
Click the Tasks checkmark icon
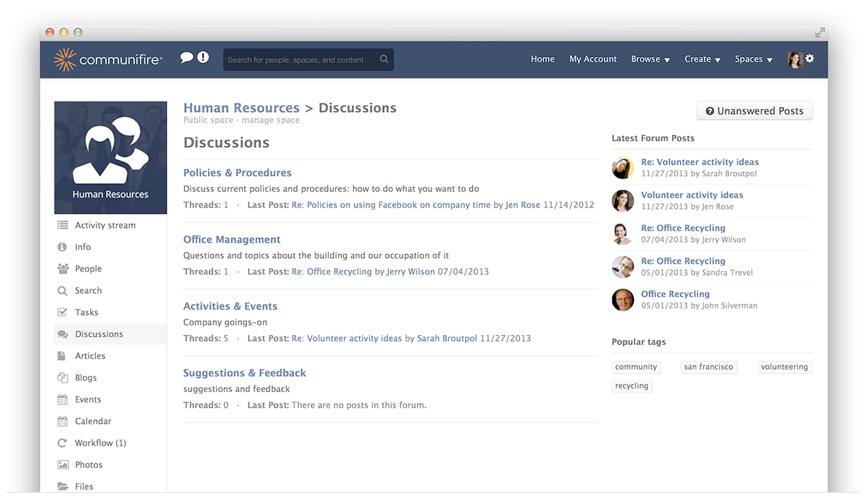tap(62, 312)
